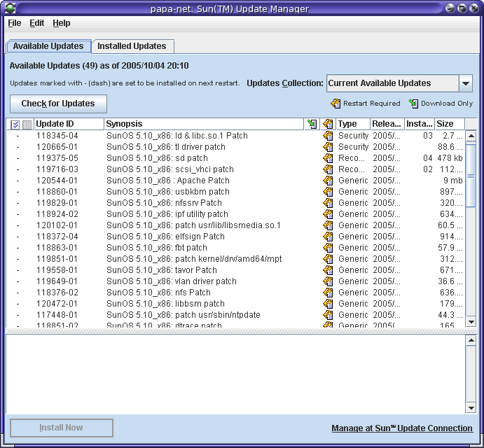Open the File menu
Viewport: 484px width, 448px height.
(x=15, y=23)
